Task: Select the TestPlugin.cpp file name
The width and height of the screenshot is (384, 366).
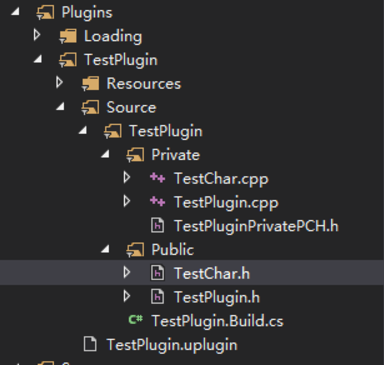Action: coord(226,203)
